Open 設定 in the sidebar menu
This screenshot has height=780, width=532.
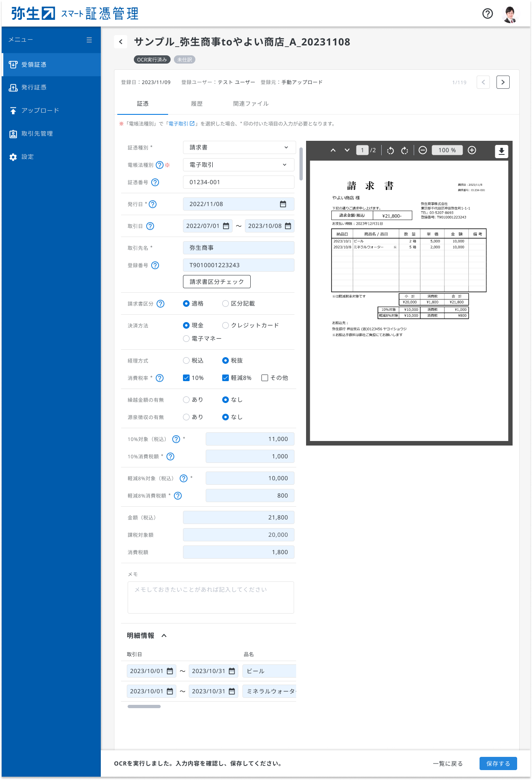click(x=51, y=157)
